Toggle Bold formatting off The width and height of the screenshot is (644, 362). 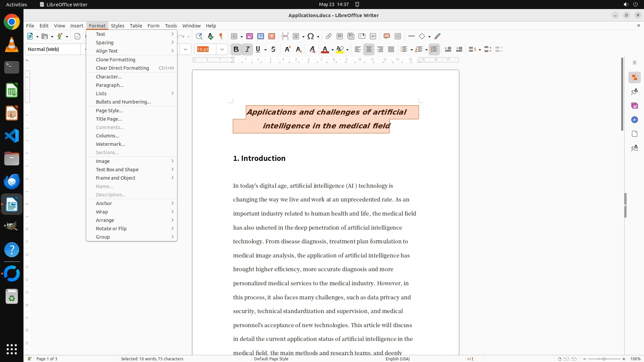pos(236,49)
